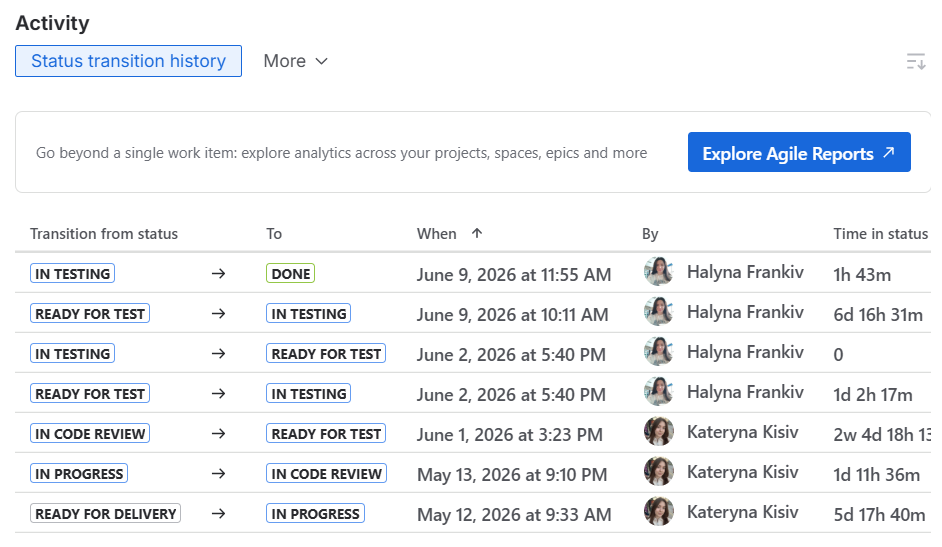Click the transition arrow in the DONE row
Image resolution: width=942 pixels, height=547 pixels.
pos(219,274)
